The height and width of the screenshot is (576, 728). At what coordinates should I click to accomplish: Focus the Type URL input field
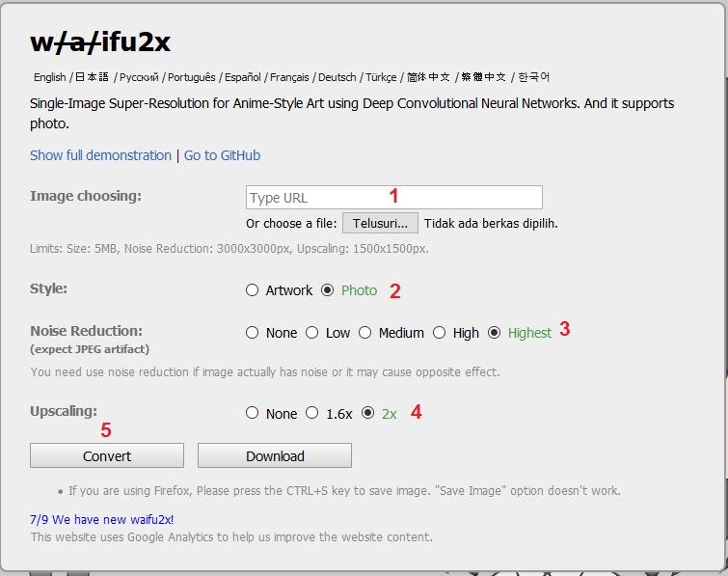click(394, 198)
